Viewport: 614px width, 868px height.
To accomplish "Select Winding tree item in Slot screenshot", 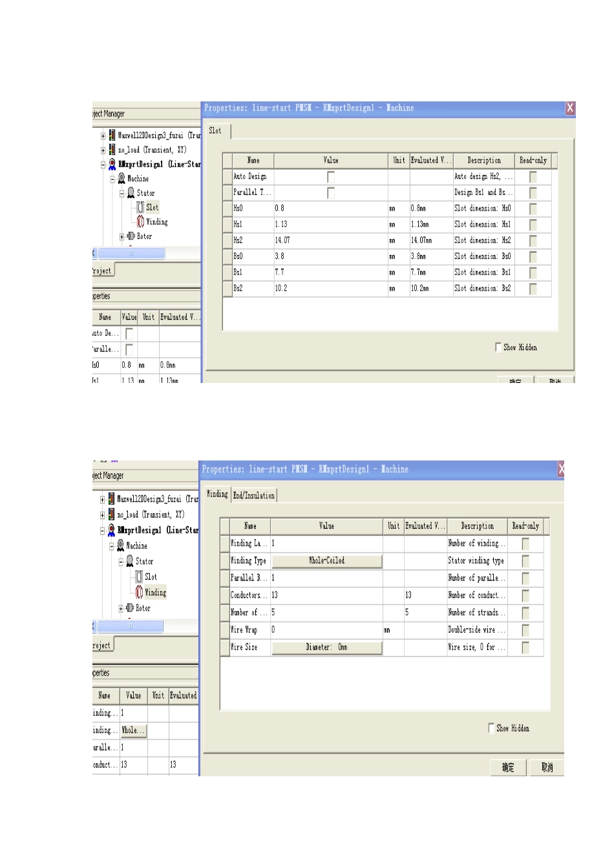I will pos(156,222).
